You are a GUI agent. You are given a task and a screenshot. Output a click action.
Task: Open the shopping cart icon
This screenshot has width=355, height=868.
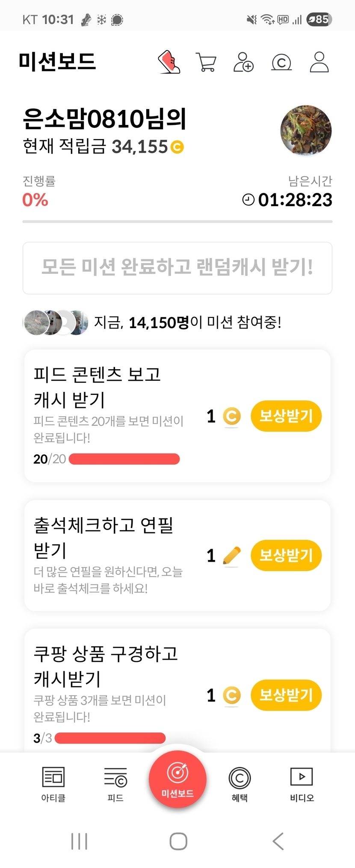point(206,62)
